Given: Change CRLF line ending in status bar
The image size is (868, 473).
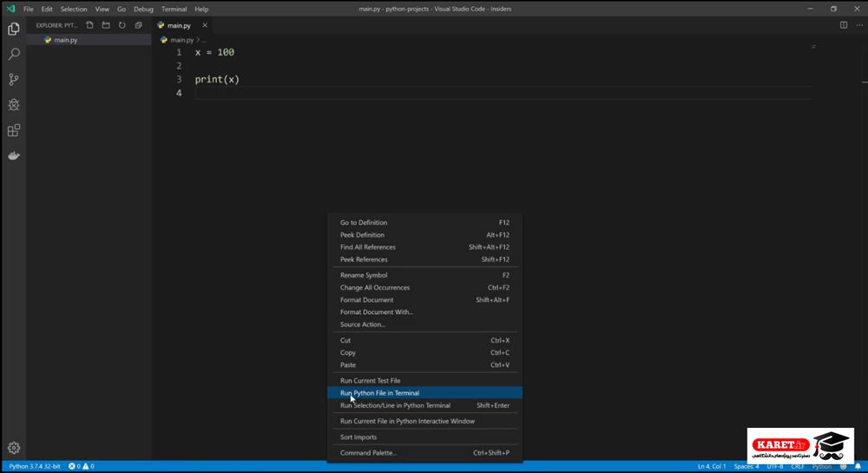Looking at the screenshot, I should click(797, 466).
